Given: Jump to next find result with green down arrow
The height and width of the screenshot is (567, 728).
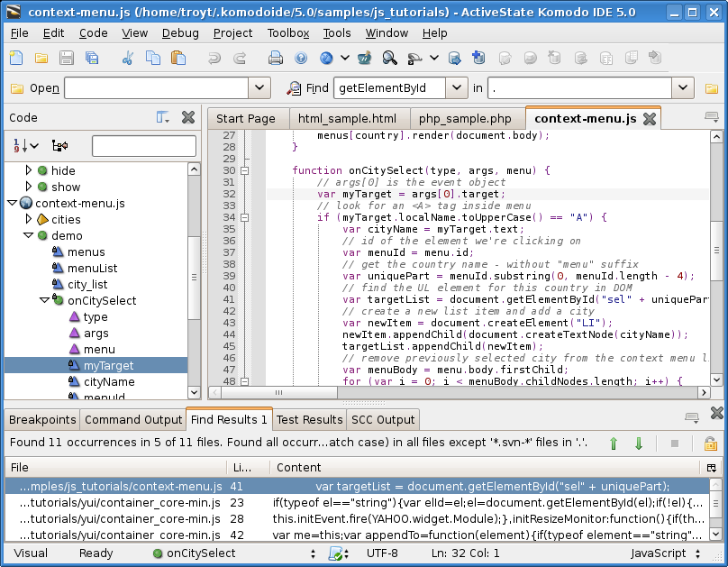Looking at the screenshot, I should (638, 443).
